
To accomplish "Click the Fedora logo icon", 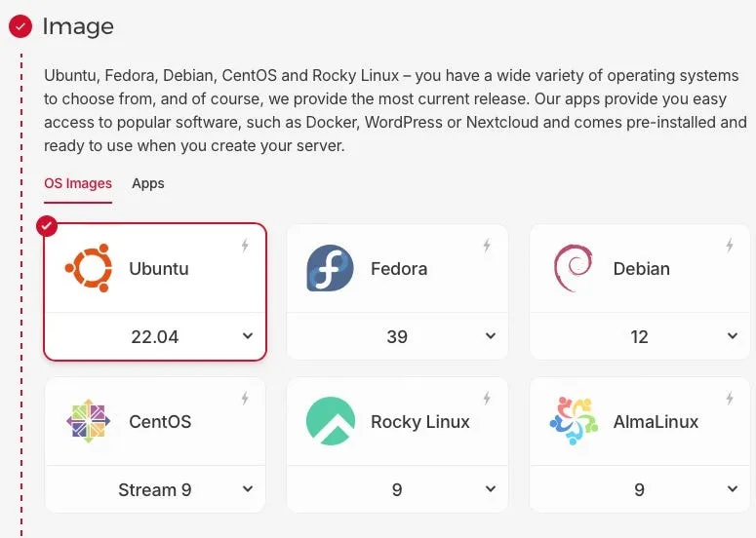I will click(330, 268).
